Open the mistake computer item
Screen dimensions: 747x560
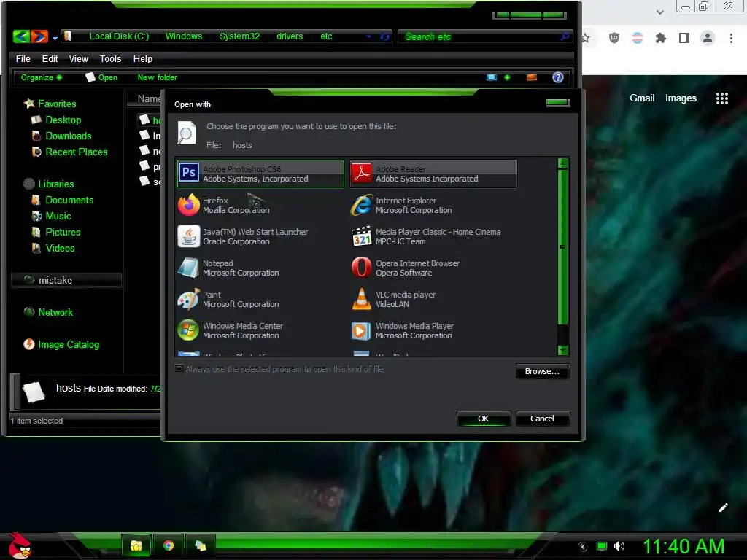pyautogui.click(x=66, y=280)
